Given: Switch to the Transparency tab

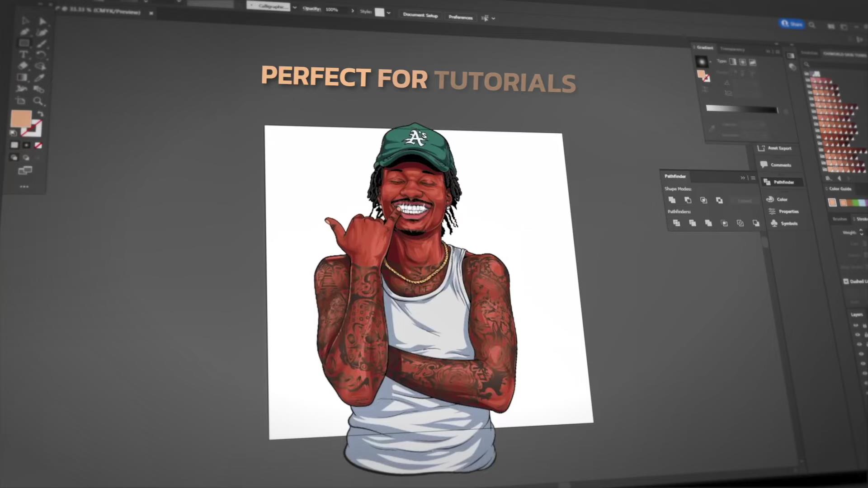Looking at the screenshot, I should [x=732, y=49].
